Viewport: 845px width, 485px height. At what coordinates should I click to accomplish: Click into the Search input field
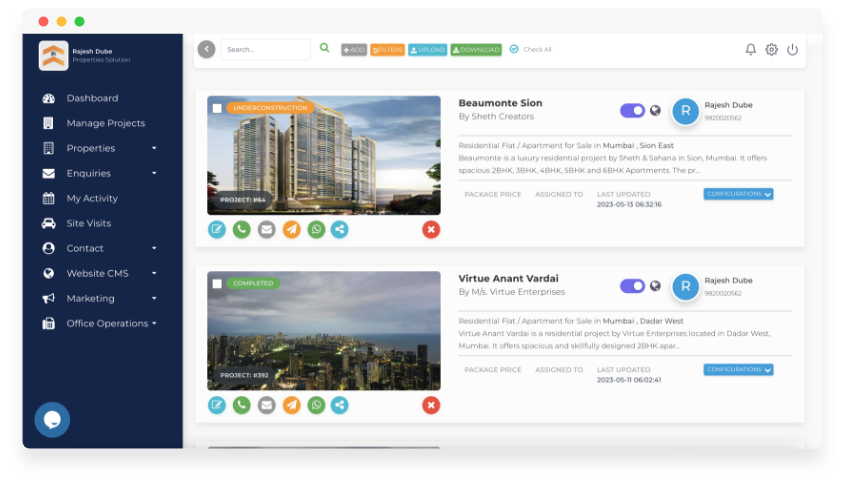(x=265, y=49)
